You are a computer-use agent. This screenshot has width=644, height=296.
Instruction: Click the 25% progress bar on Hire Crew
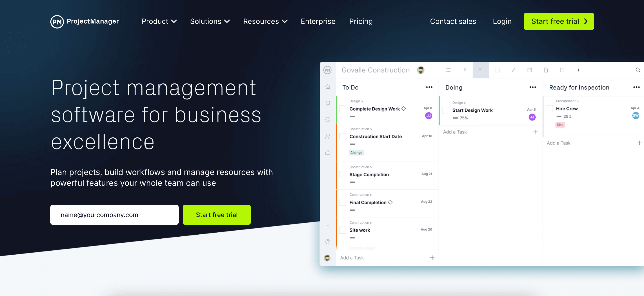pos(564,116)
